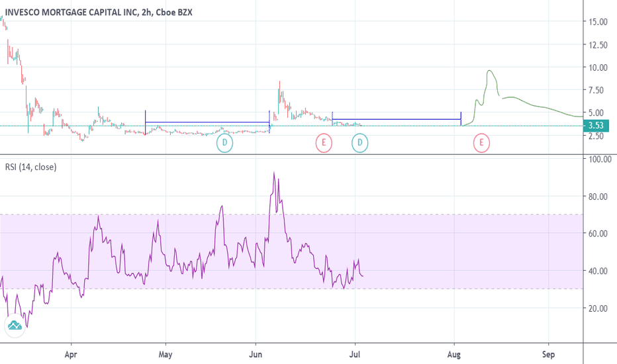The image size is (617, 364).
Task: Click the 7.50 price axis label
Action: click(x=596, y=90)
